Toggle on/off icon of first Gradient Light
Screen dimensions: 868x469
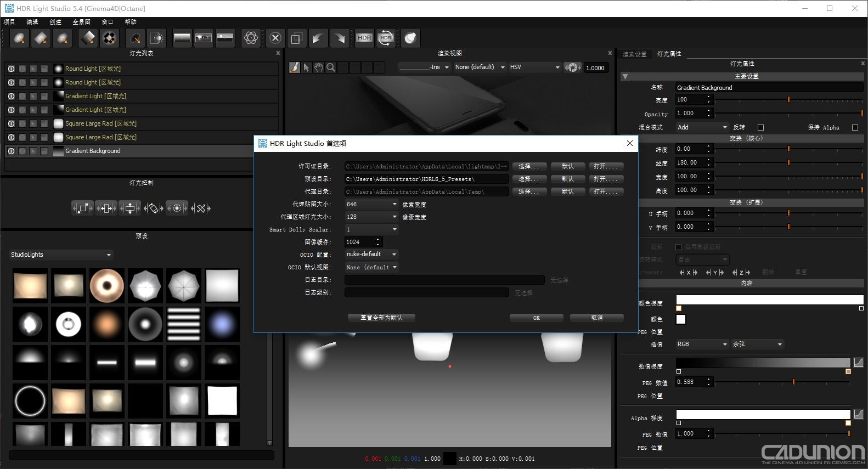coord(11,96)
